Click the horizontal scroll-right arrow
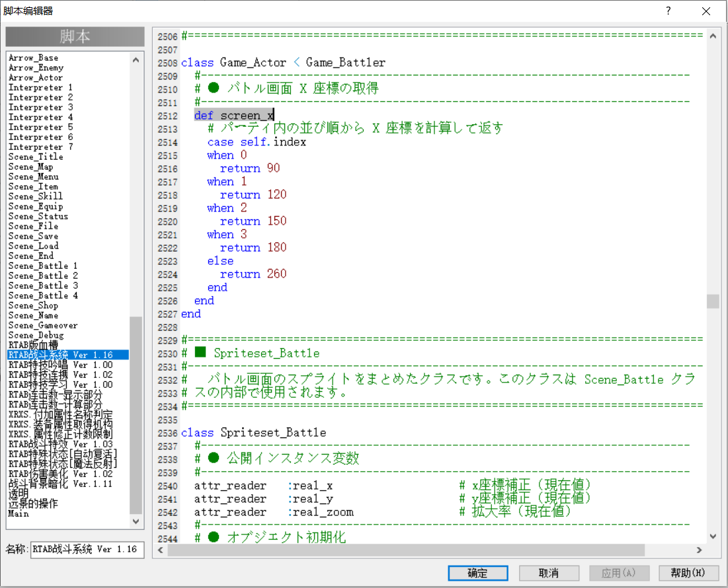 [699, 550]
